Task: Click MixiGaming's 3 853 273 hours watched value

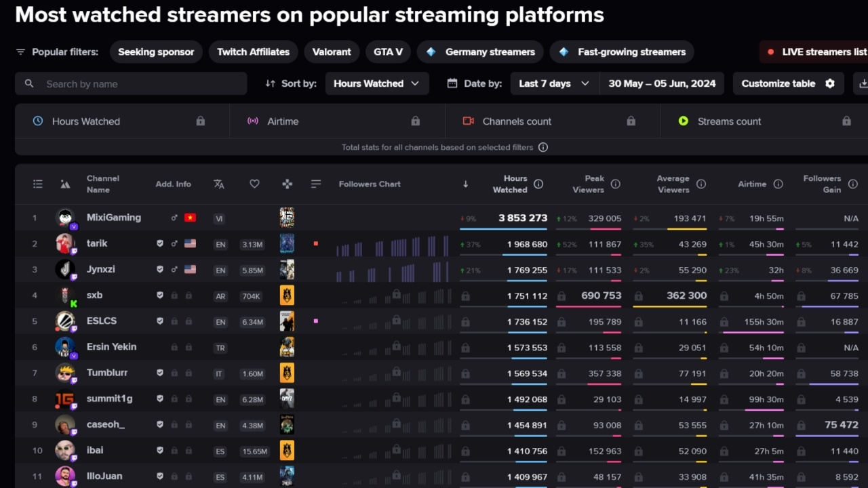Action: click(523, 218)
